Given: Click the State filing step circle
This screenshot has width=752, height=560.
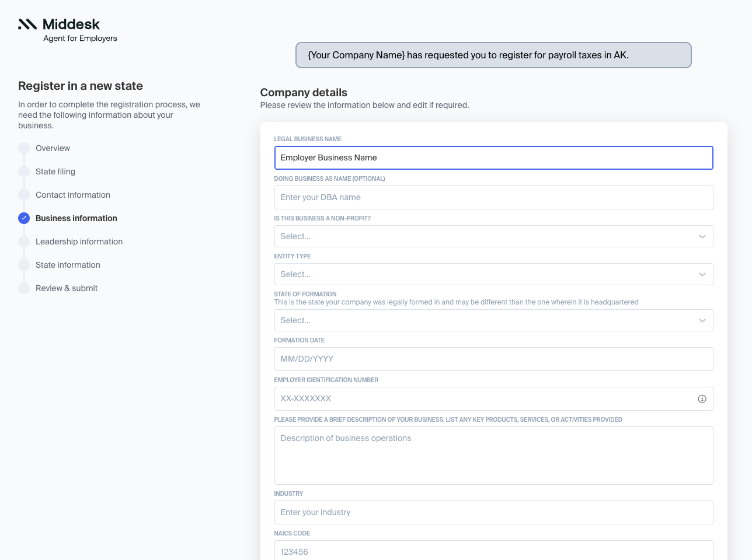Looking at the screenshot, I should click(x=24, y=171).
